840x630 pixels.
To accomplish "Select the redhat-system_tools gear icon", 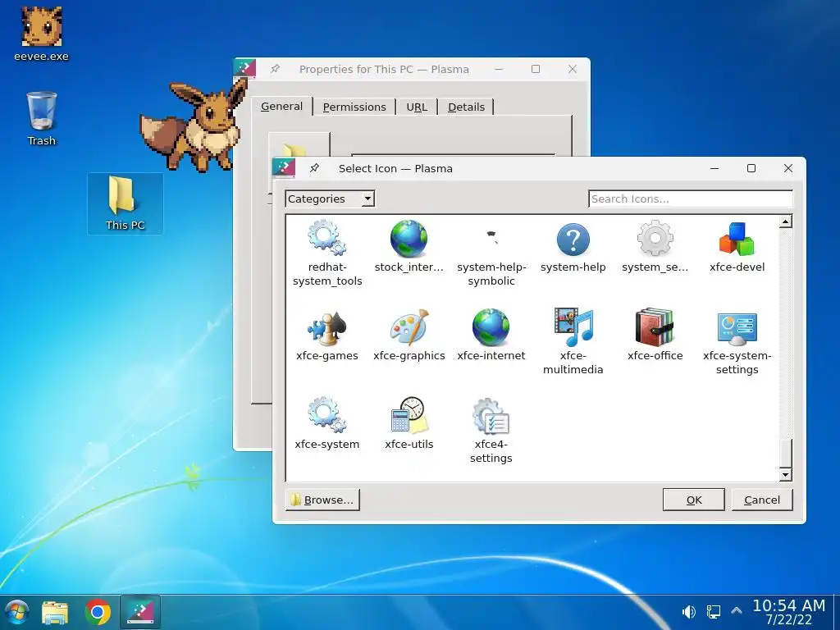I will (x=326, y=239).
